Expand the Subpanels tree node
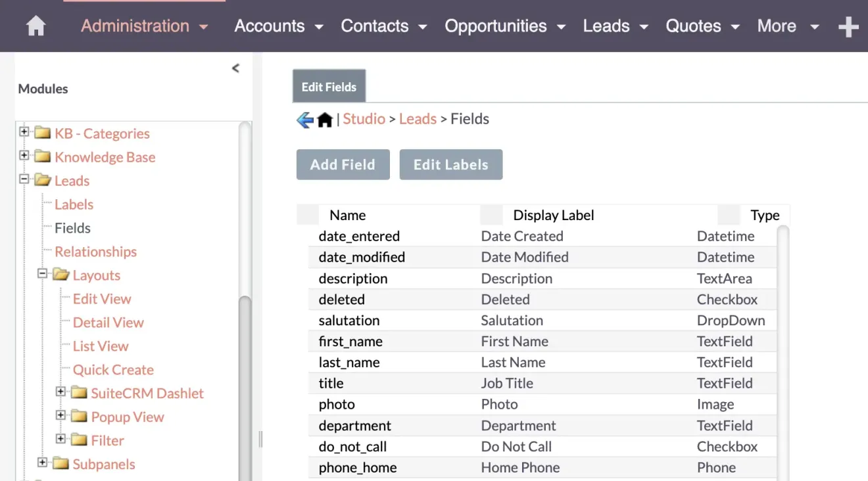868x481 pixels. pos(42,463)
